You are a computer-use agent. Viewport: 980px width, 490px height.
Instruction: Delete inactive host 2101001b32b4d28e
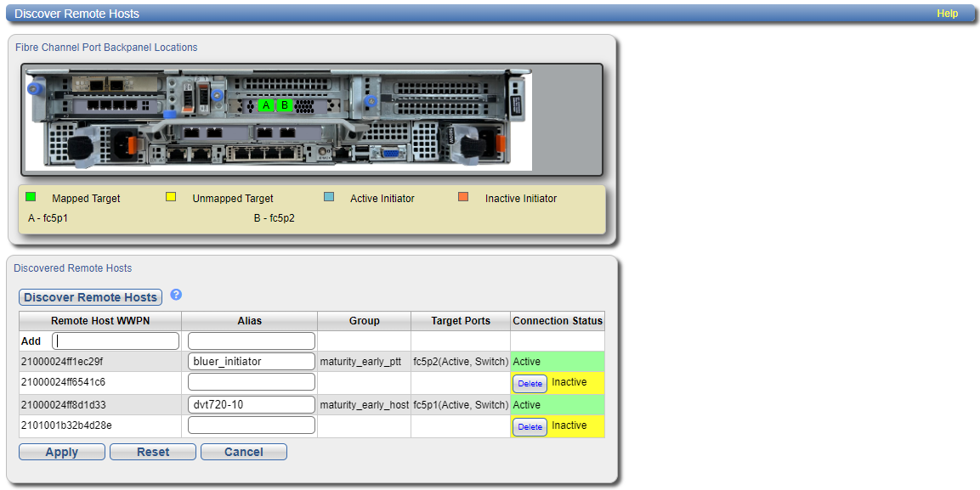(530, 427)
